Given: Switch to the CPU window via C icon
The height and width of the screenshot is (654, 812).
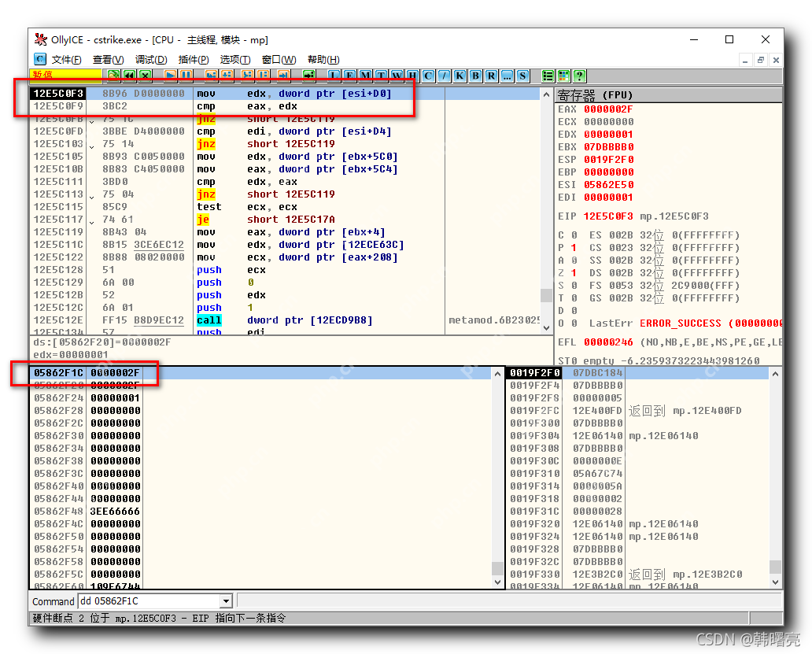Looking at the screenshot, I should (x=427, y=76).
